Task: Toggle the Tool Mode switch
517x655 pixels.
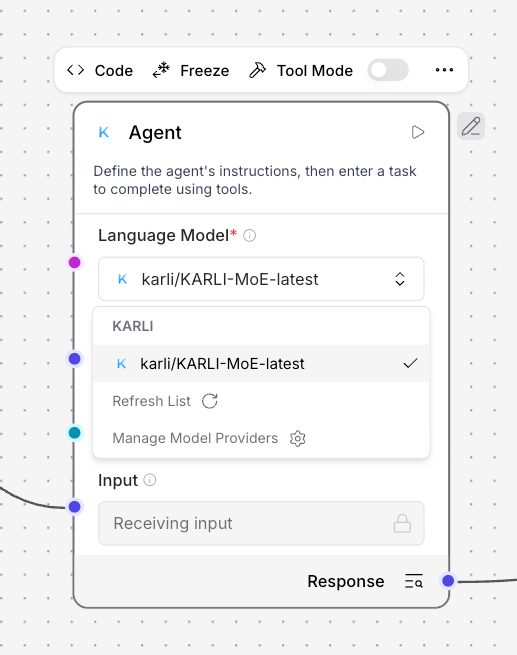Action: pos(388,70)
